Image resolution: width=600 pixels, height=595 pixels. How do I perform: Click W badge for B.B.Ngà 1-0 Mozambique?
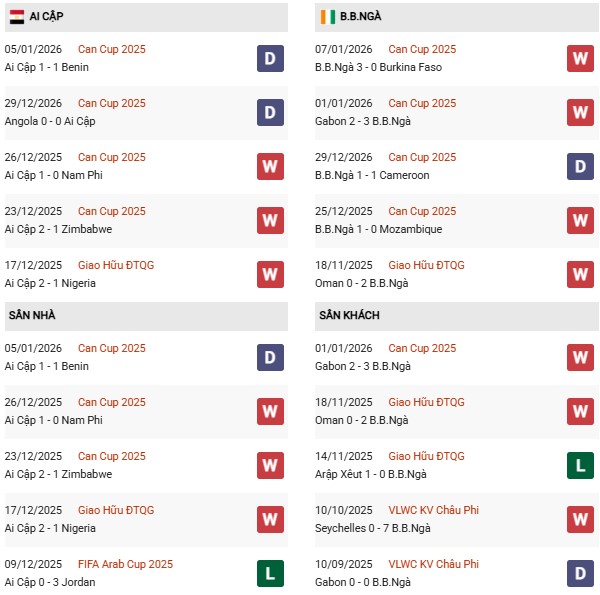pos(581,220)
